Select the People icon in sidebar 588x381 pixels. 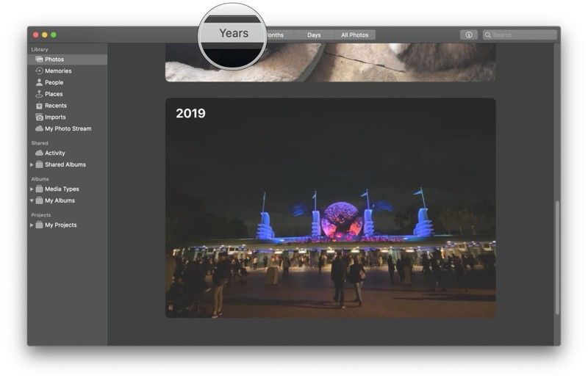pyautogui.click(x=39, y=82)
